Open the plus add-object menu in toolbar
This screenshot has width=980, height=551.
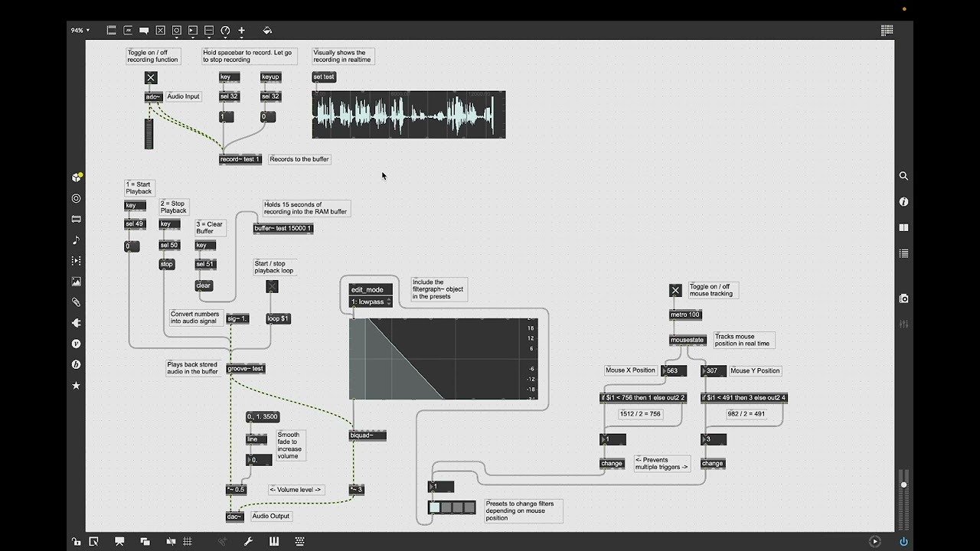click(x=241, y=31)
